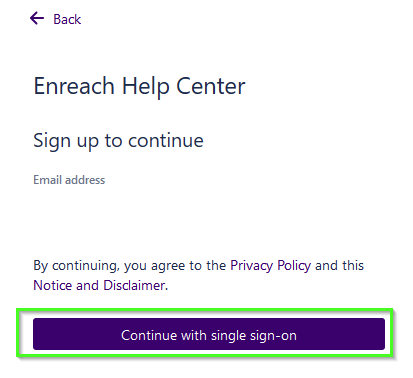The image size is (413, 378).
Task: Click the Sign up to continue heading
Action: point(118,141)
